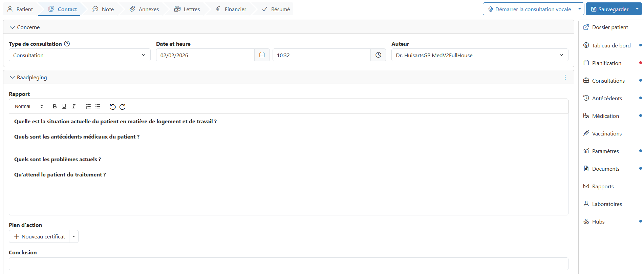Viewport: 644px width, 274px height.
Task: Click the time field showing 10:32
Action: 322,55
